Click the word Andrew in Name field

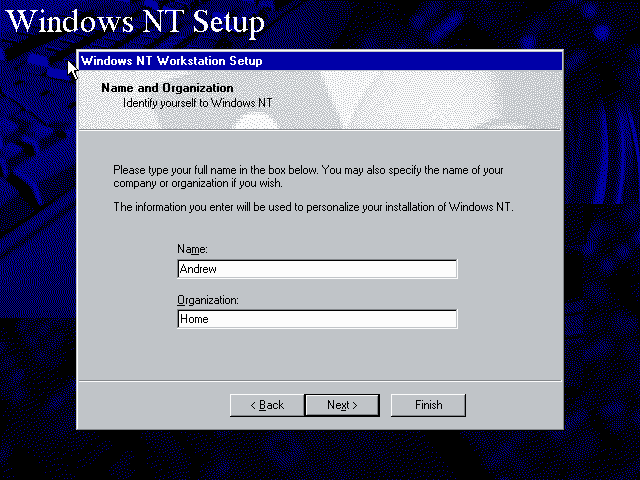pos(196,269)
